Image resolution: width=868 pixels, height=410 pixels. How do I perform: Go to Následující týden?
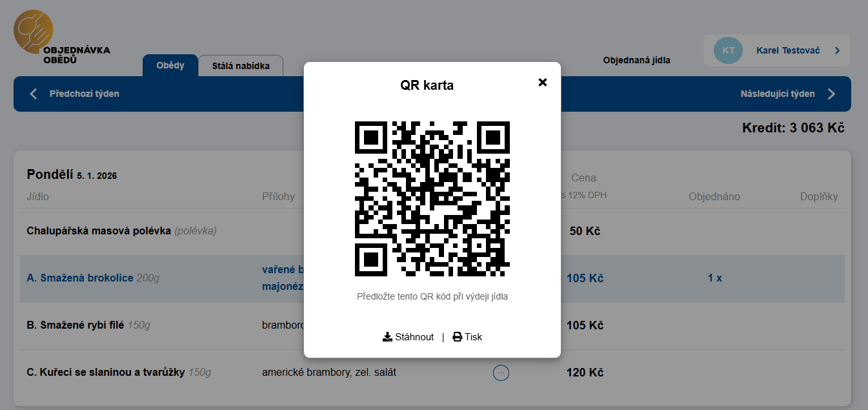(x=778, y=94)
